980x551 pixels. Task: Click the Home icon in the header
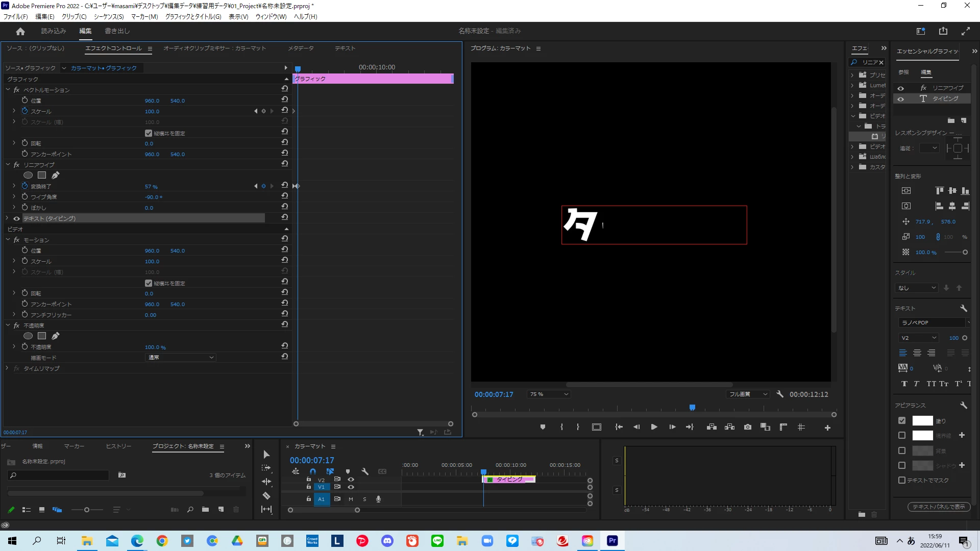point(20,31)
